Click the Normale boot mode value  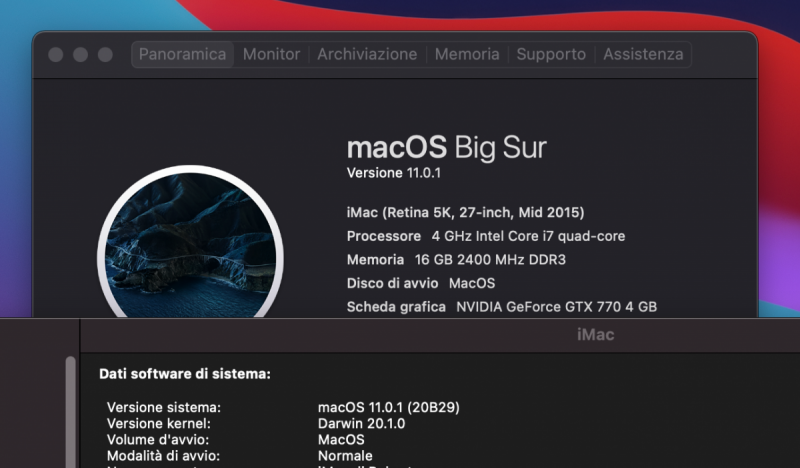tap(345, 456)
